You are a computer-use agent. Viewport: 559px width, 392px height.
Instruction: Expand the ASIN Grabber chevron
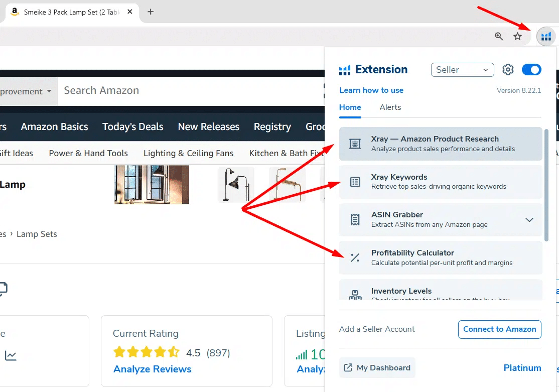click(529, 219)
